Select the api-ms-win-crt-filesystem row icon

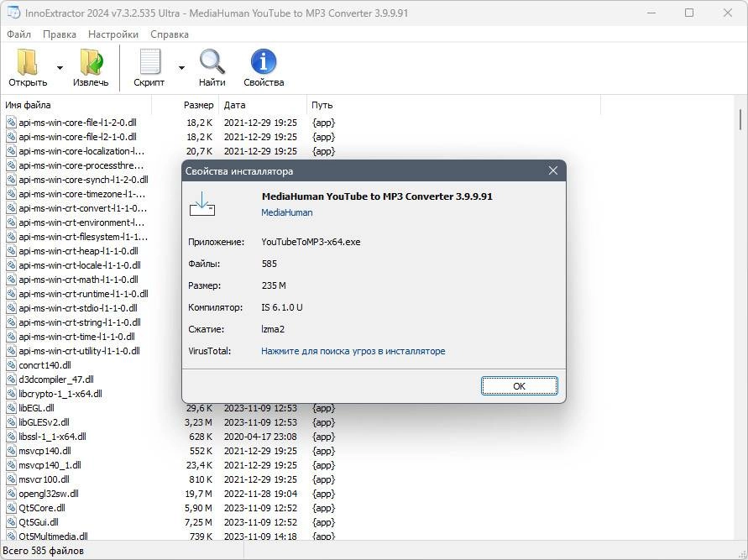coord(12,237)
